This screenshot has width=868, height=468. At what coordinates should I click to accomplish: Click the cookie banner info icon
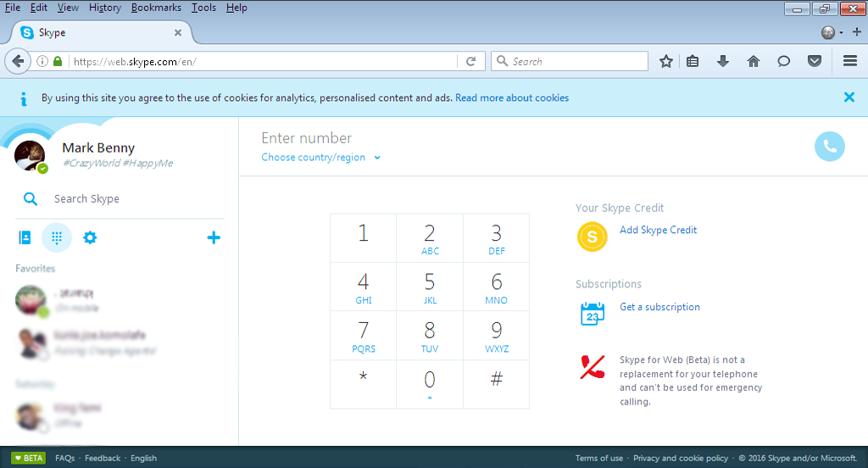pos(23,98)
